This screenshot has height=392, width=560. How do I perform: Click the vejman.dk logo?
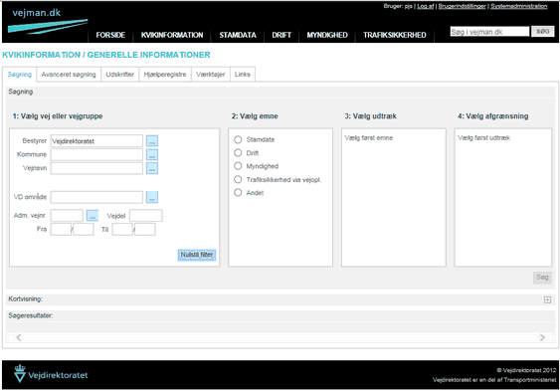coord(47,21)
